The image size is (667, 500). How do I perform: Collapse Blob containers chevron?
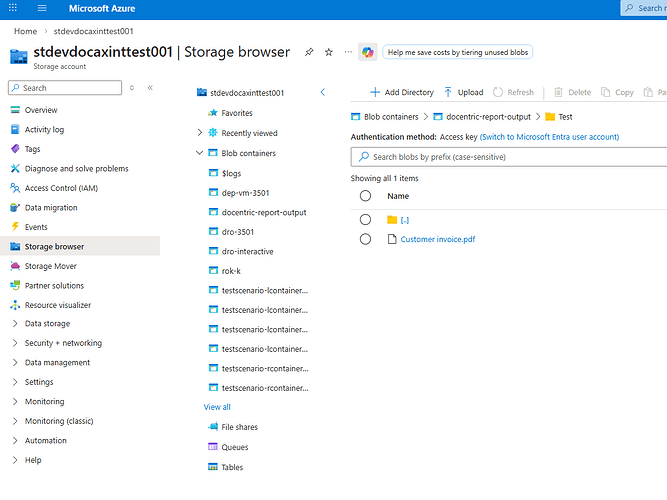tap(199, 153)
